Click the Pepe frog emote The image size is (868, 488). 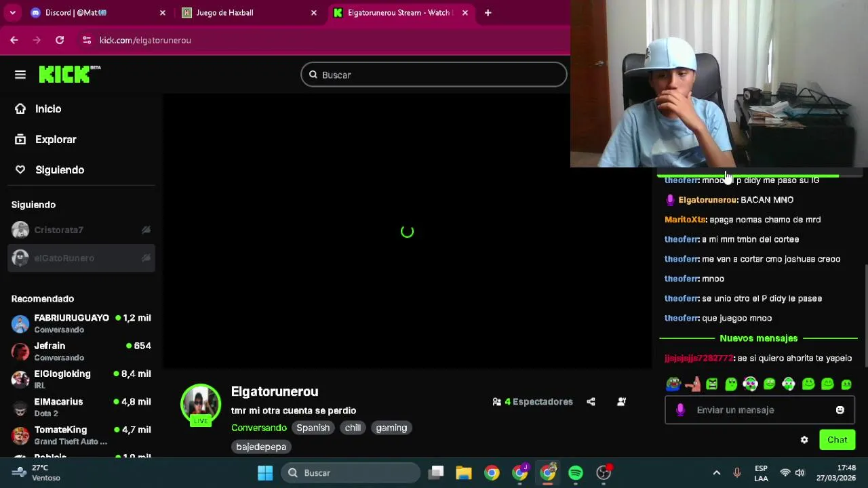[673, 384]
